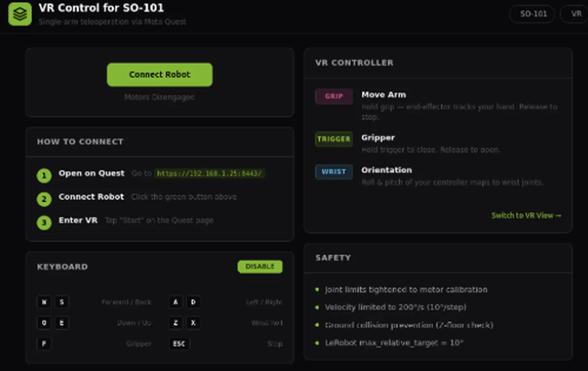This screenshot has height=371, width=588.
Task: Click the A key cap for Left
Action: point(176,302)
